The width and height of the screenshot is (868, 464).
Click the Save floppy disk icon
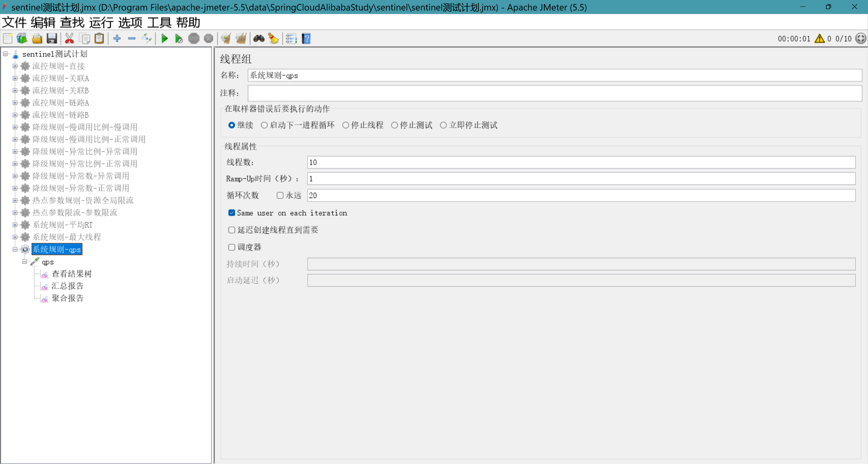(x=52, y=39)
